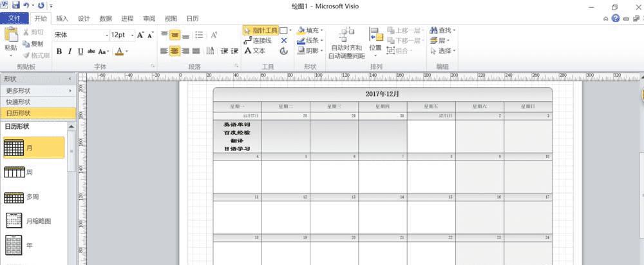Toggle Bold formatting
Image resolution: width=644 pixels, height=265 pixels.
(x=59, y=52)
